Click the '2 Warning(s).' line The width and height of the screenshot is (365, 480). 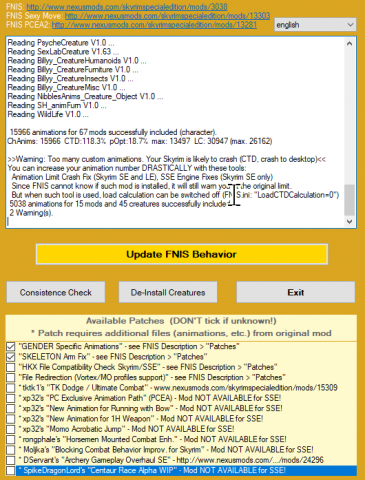[x=31, y=213]
